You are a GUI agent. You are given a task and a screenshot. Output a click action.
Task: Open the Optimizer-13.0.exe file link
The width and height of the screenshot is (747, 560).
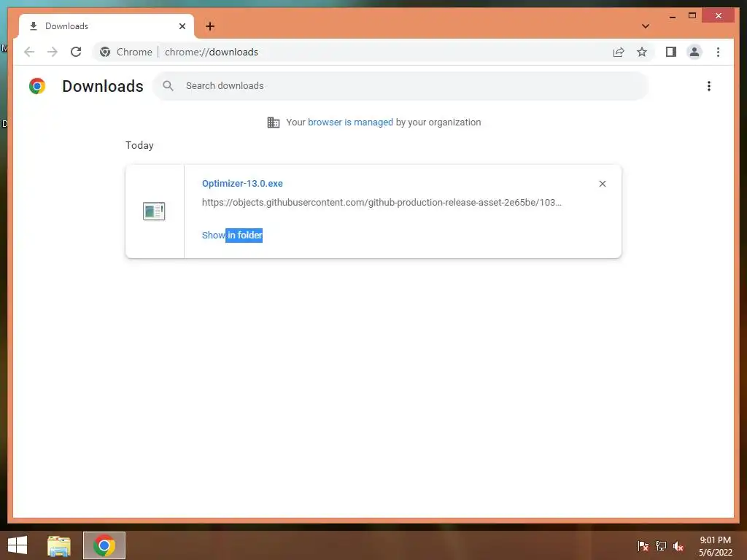point(242,184)
